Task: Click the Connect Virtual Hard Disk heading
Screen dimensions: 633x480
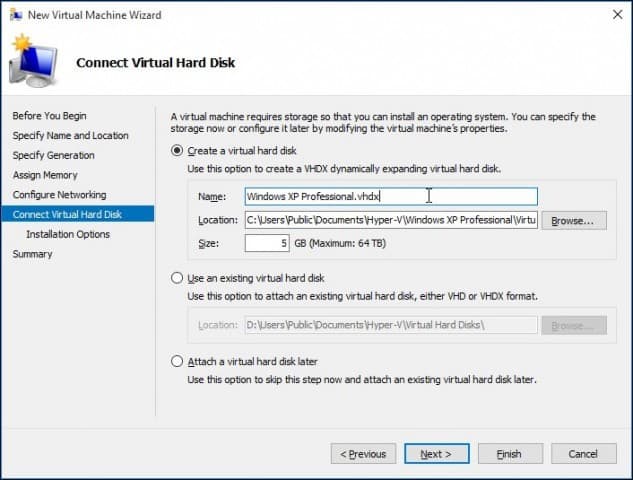Action: coord(155,63)
